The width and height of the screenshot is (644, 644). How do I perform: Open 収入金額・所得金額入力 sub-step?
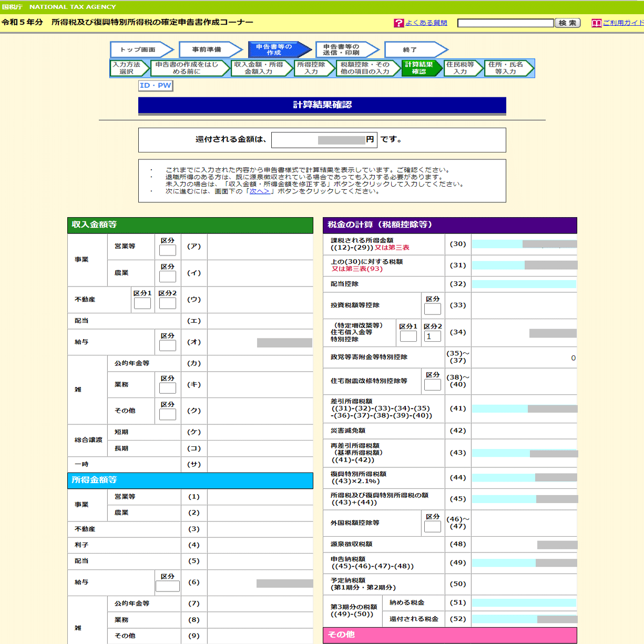pos(262,68)
